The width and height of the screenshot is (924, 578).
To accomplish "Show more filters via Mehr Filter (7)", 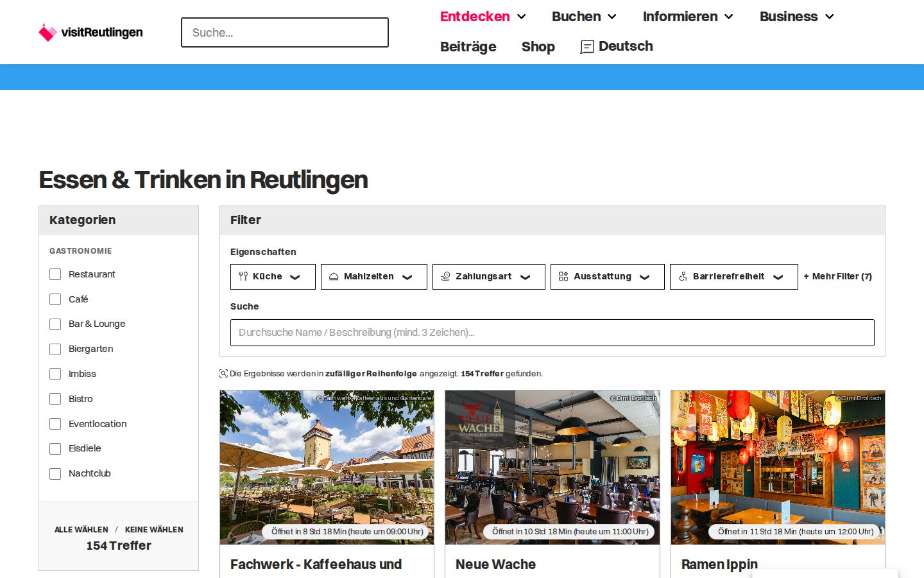I will tap(838, 276).
